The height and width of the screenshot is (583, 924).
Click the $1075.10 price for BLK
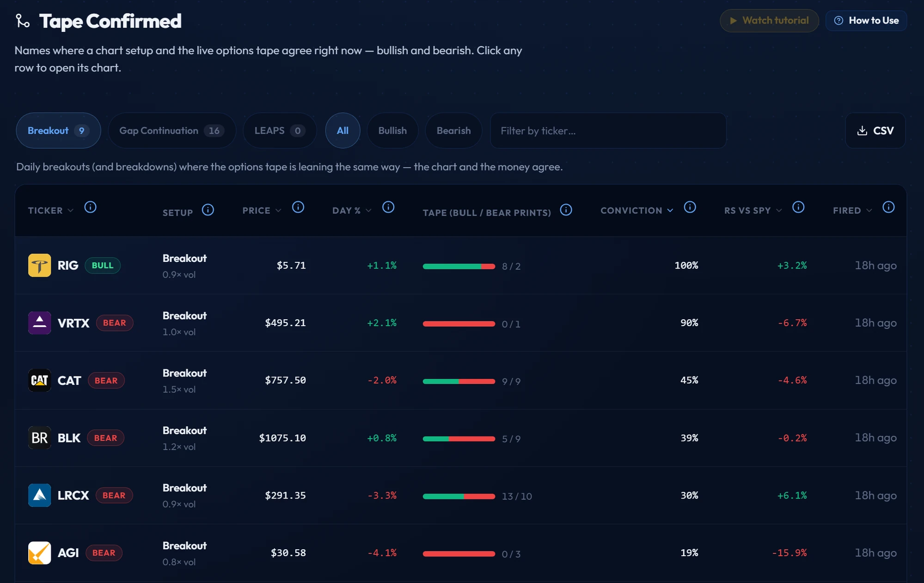(282, 438)
